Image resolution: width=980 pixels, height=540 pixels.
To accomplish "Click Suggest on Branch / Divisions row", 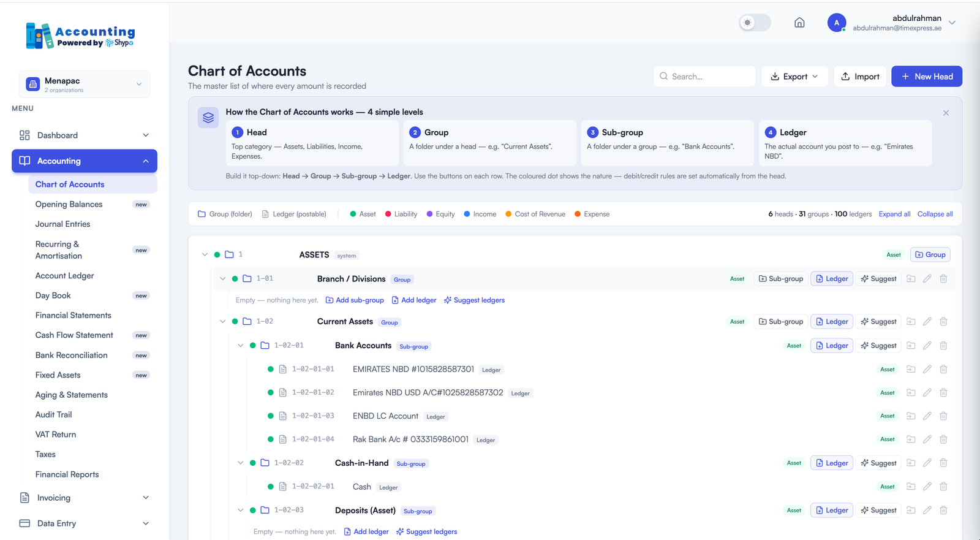I will pos(878,279).
